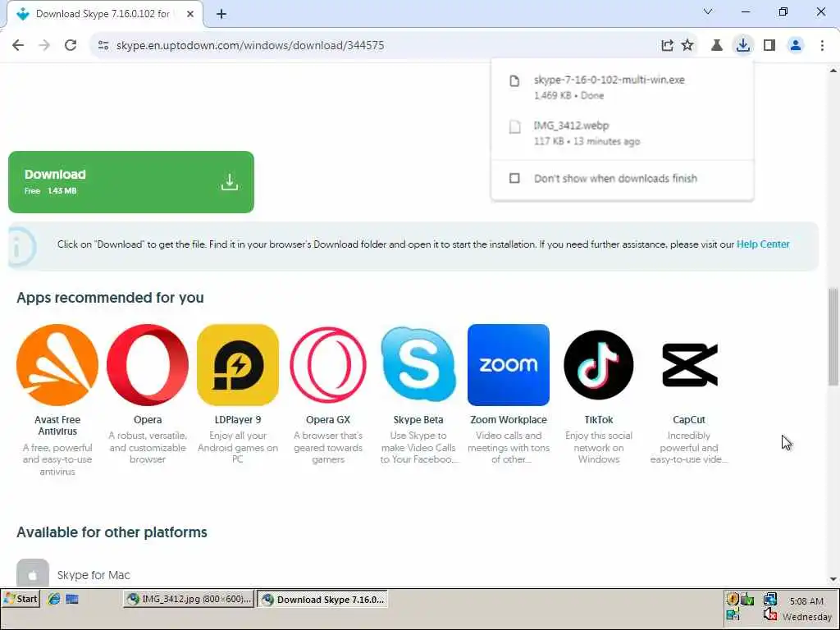Open downloaded skype-7-16-0-102-multi-win.exe
Image resolution: width=840 pixels, height=630 pixels.
tap(622, 87)
